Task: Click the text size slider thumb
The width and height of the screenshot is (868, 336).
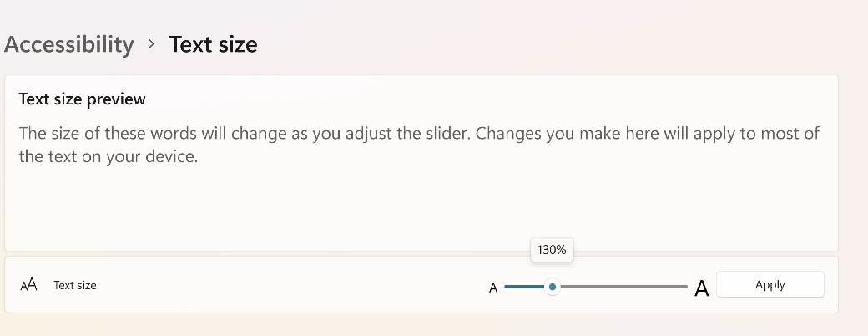Action: click(x=552, y=287)
